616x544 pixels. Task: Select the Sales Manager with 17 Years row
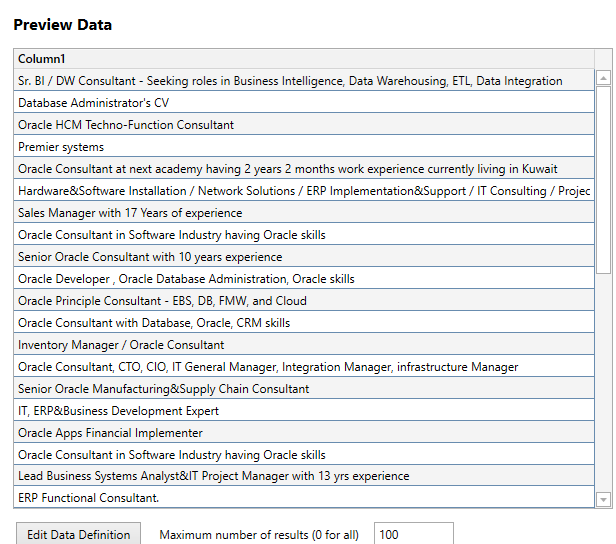(x=304, y=212)
